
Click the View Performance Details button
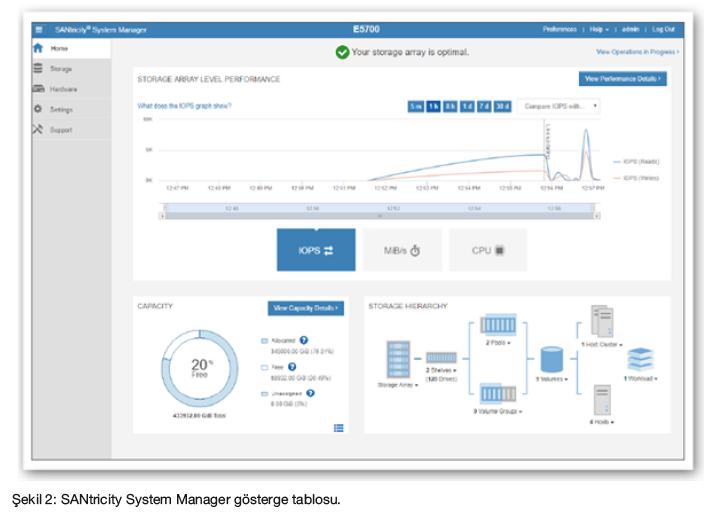(x=622, y=78)
